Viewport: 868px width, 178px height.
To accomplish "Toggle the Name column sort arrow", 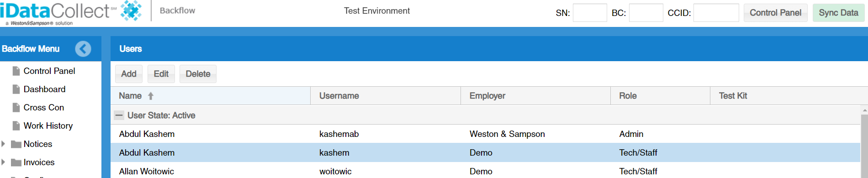I will point(151,96).
